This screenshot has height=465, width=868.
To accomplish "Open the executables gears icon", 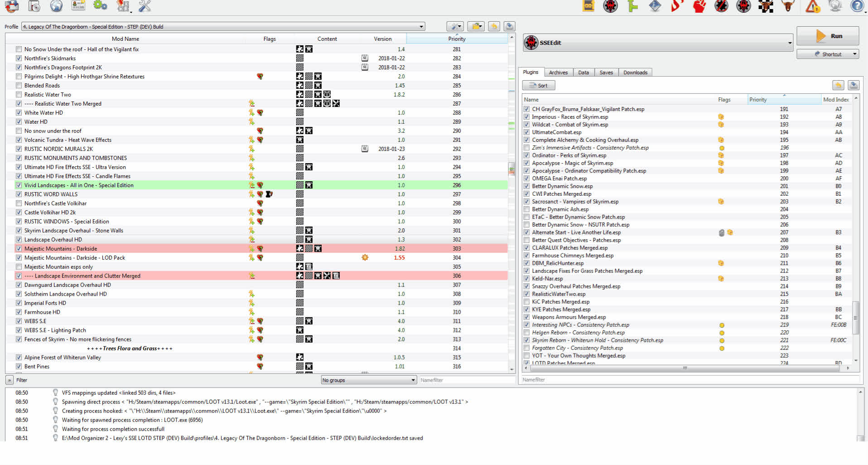I will point(100,5).
